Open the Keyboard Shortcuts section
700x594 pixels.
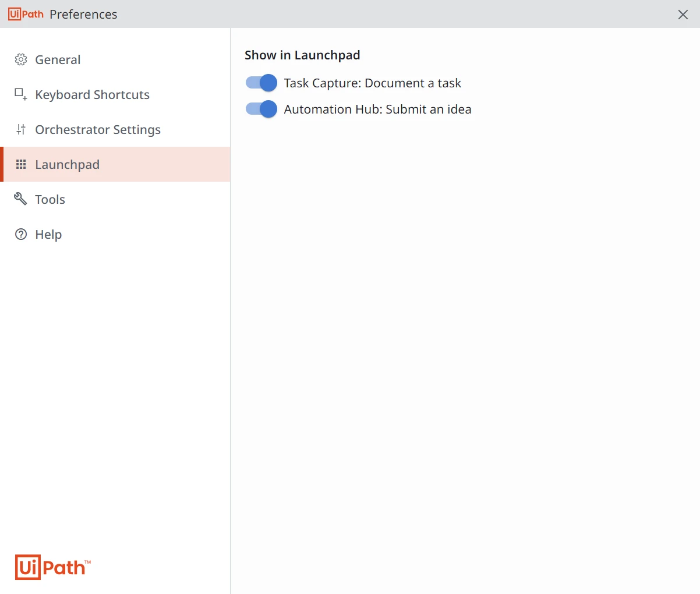click(x=115, y=94)
